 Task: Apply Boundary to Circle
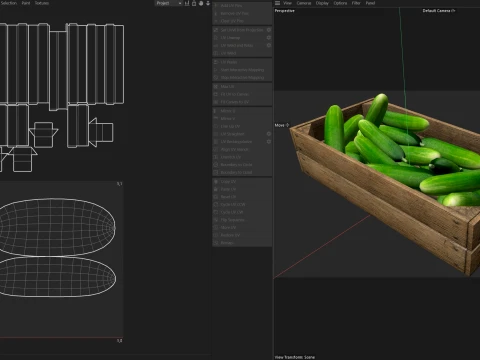point(242,165)
